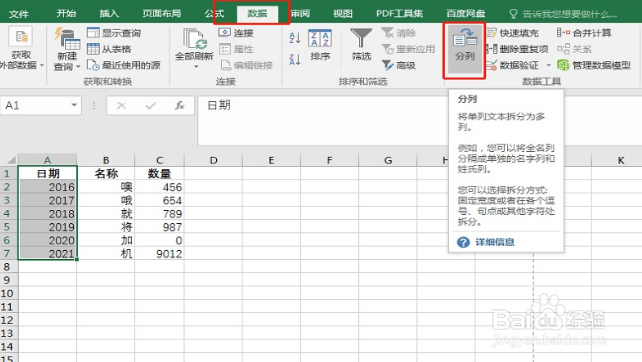Open the 排序 sort dialog icon
The image size is (642, 362).
pos(319,38)
